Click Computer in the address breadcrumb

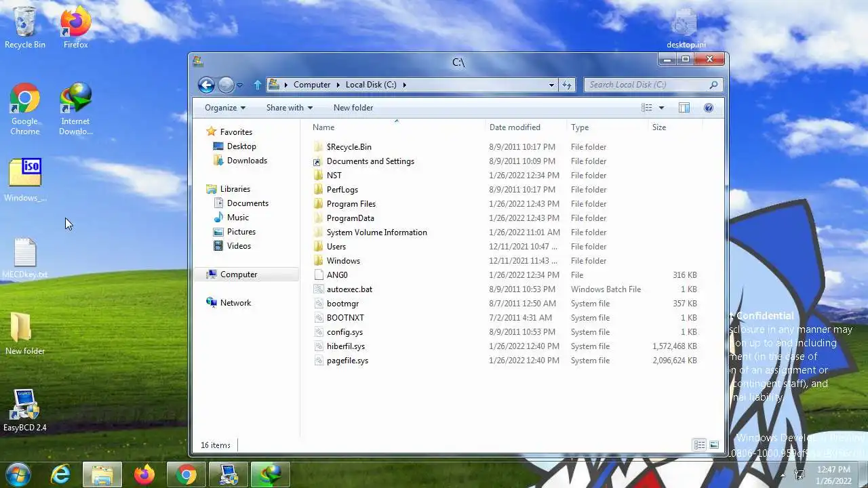tap(312, 85)
